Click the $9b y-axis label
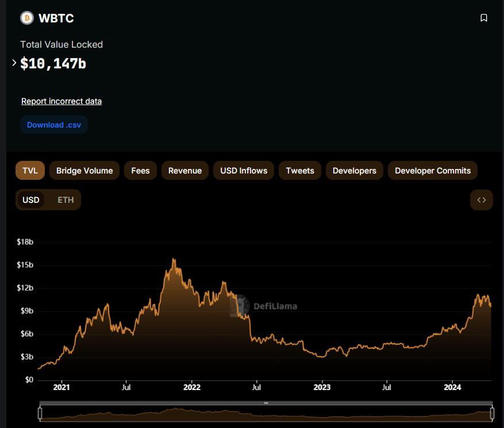504x428 pixels. [x=27, y=311]
